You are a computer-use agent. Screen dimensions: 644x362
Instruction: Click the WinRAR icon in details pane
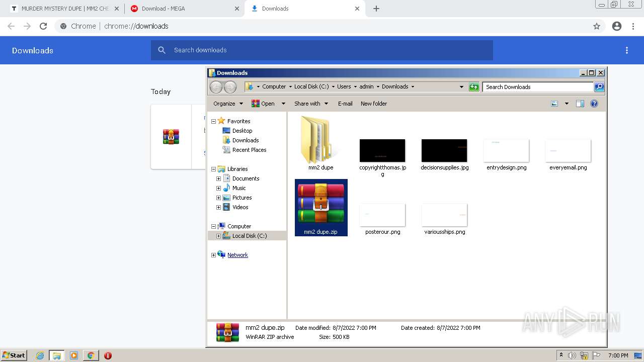click(x=227, y=332)
